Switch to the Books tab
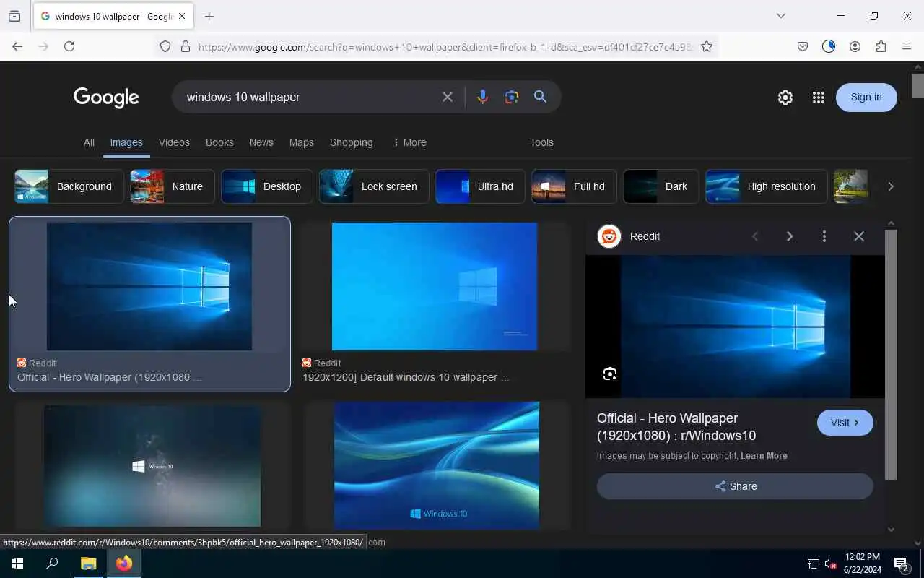 (x=219, y=142)
